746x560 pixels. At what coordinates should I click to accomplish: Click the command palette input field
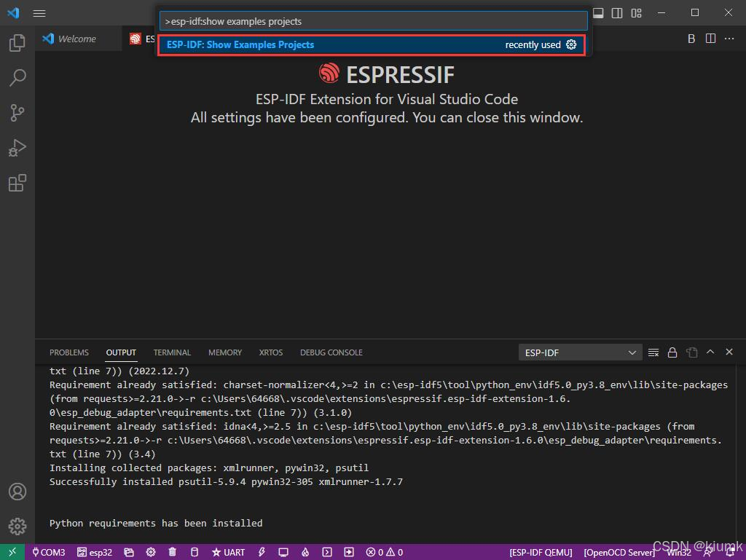coord(374,21)
